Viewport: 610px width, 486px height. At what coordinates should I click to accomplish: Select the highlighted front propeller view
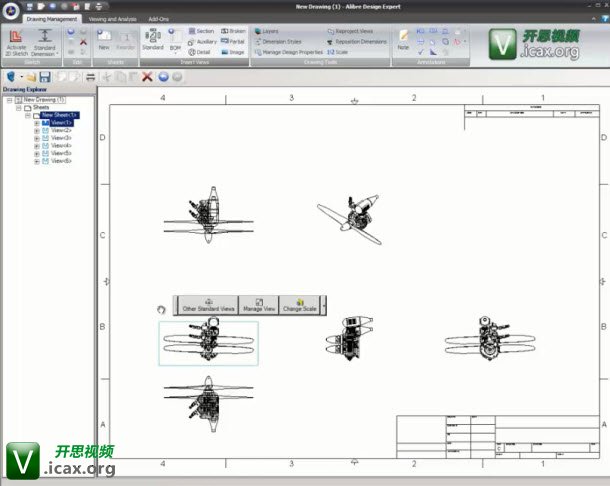tap(209, 343)
